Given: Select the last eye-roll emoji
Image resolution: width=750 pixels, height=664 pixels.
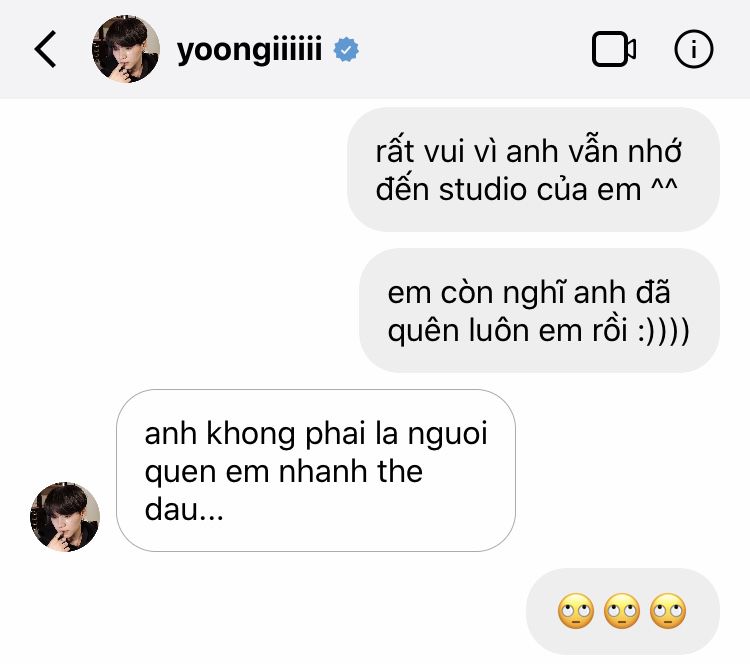Looking at the screenshot, I should click(668, 611).
